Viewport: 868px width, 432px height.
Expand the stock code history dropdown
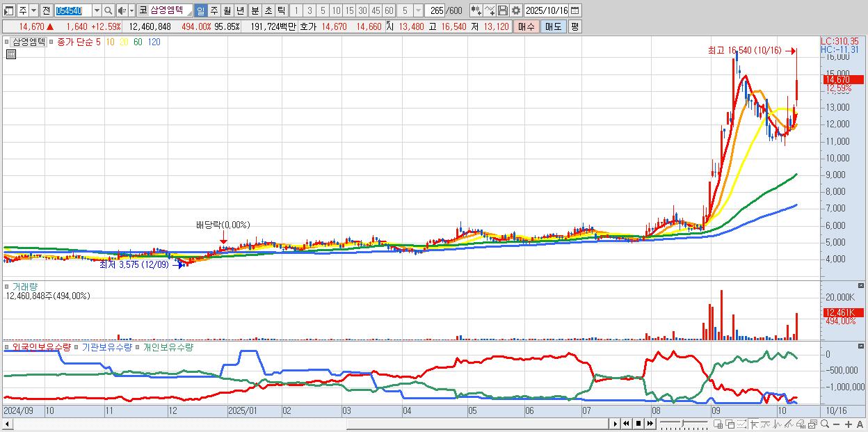[97, 10]
